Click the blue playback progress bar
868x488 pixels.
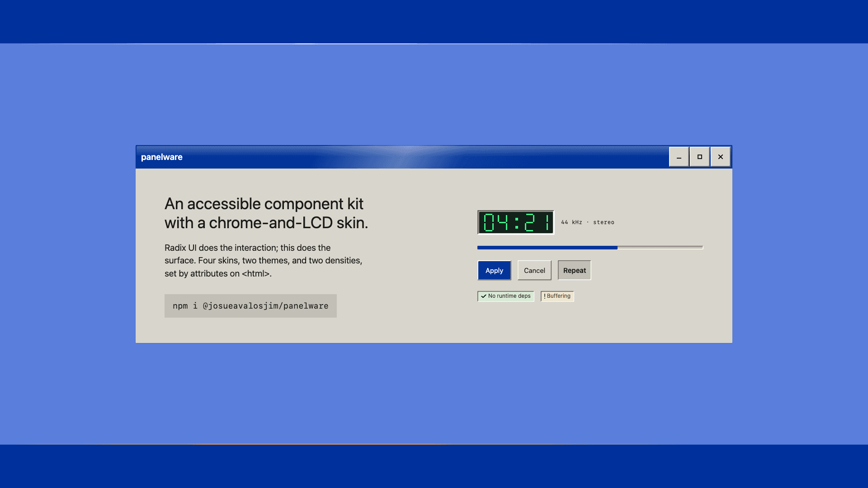click(590, 248)
